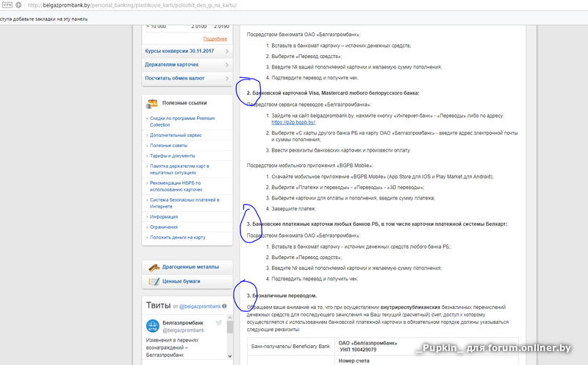
Task: Click text 'УНП 100429079'
Action: 358,350
